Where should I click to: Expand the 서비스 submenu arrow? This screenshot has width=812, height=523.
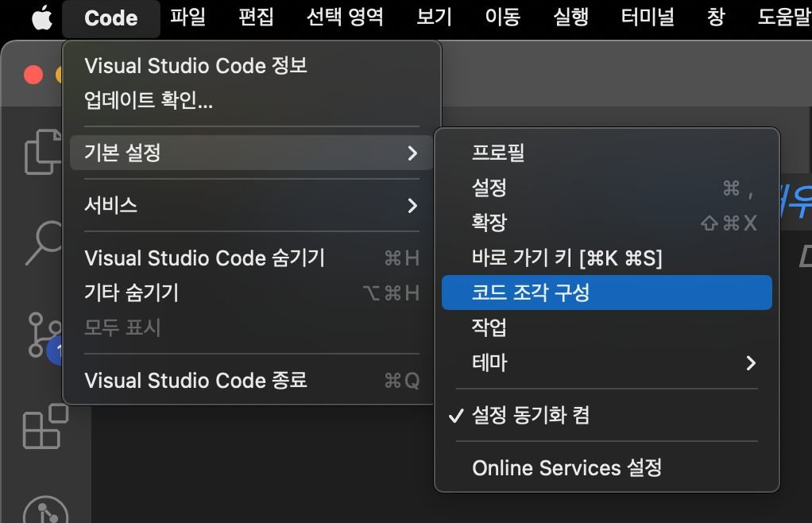[412, 206]
